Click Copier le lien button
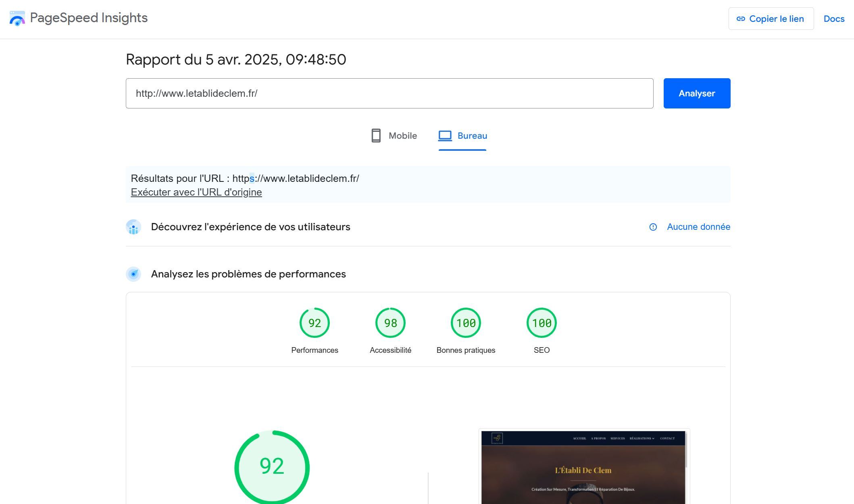 [x=771, y=19]
